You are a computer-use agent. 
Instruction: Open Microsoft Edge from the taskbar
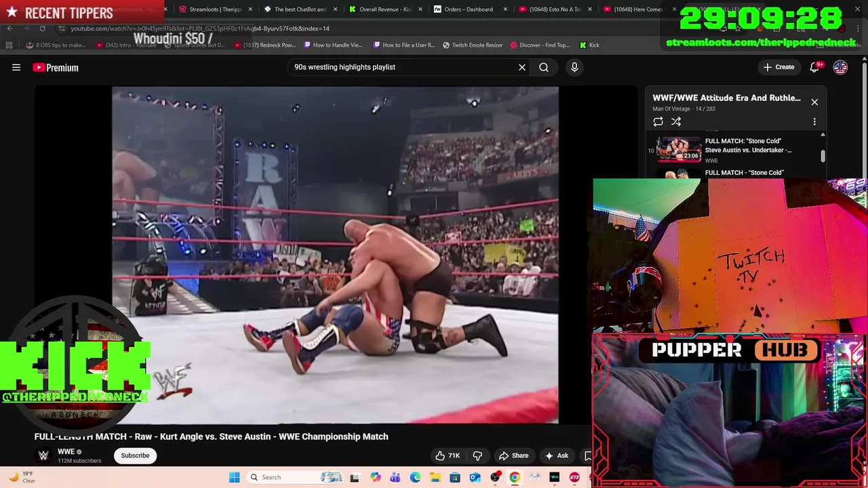[x=415, y=477]
